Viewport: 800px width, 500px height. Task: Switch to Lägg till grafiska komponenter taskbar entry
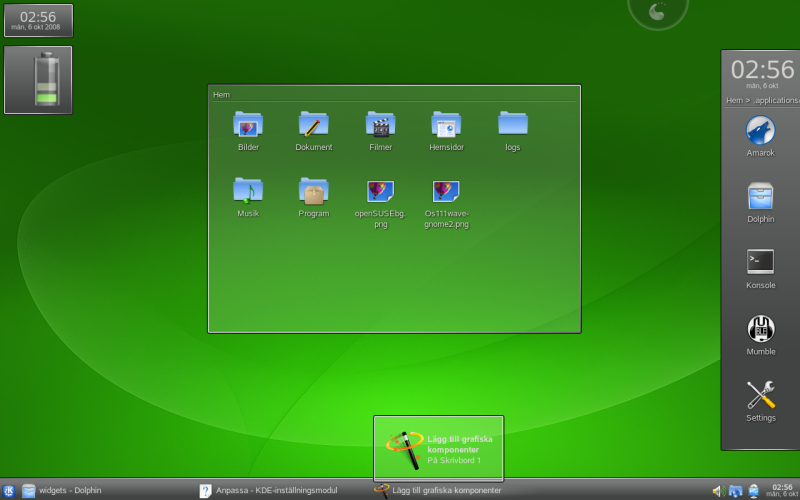(x=438, y=490)
